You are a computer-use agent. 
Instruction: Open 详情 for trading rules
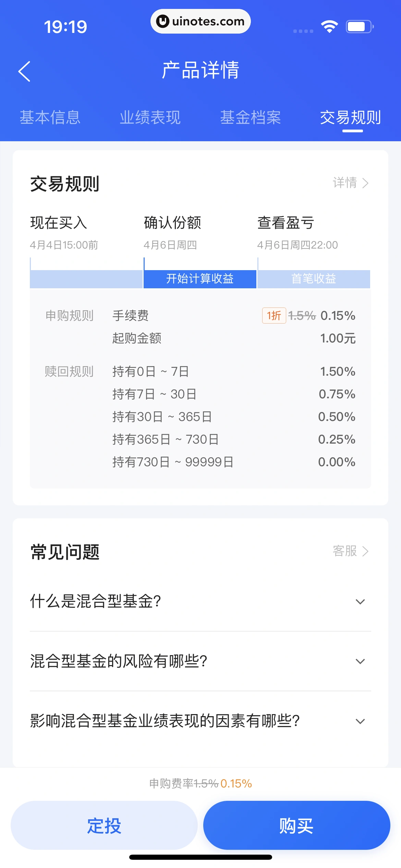coord(350,183)
